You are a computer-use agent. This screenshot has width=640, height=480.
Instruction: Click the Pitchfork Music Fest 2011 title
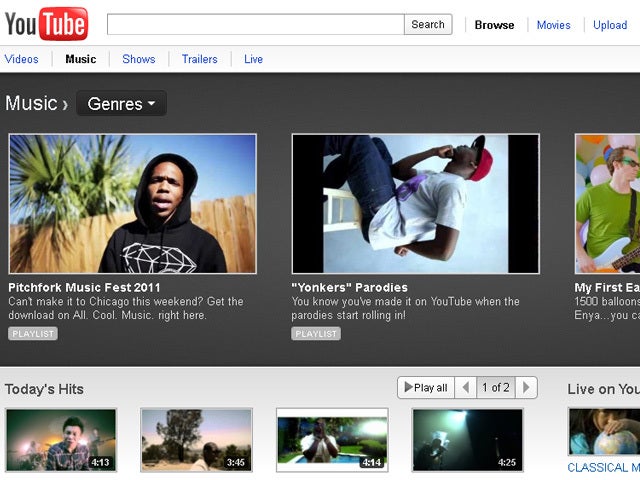[x=84, y=287]
